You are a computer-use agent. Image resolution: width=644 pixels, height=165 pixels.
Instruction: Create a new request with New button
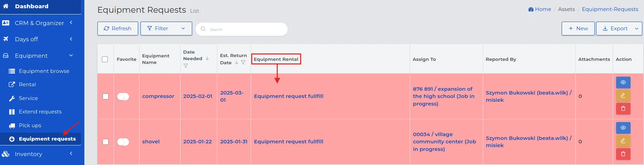[x=578, y=29]
